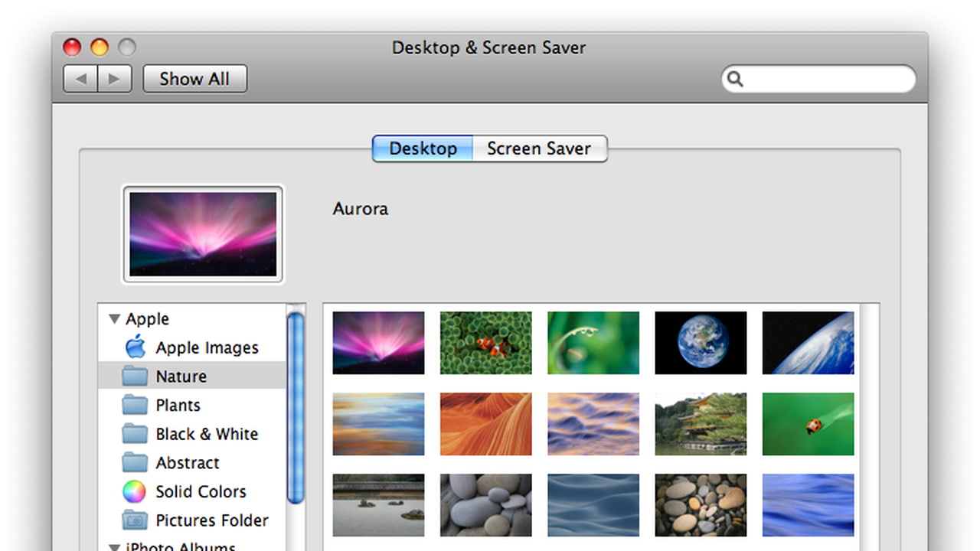
Task: Switch to the Screen Saver tab
Action: [539, 148]
